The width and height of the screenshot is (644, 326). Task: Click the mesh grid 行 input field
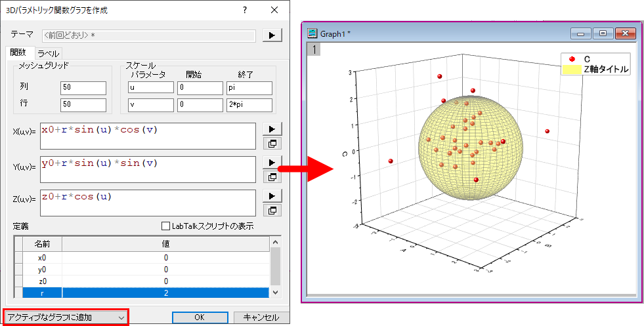83,105
